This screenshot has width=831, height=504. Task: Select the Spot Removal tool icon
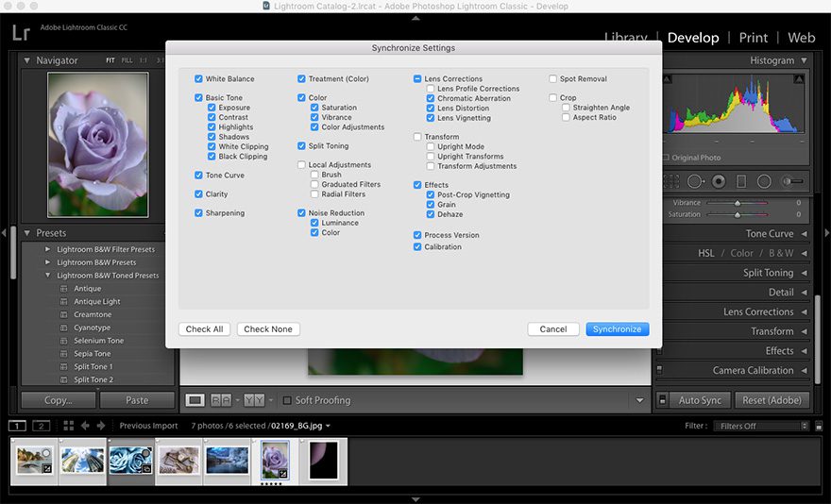click(x=695, y=181)
